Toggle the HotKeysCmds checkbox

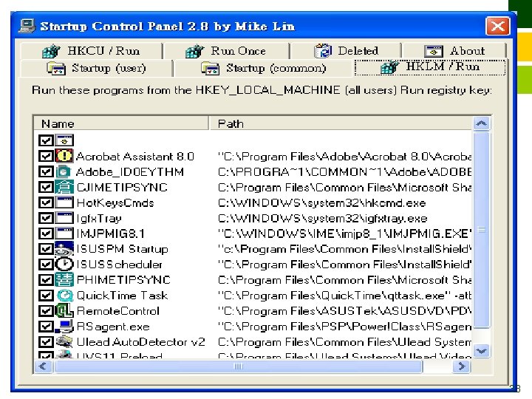46,202
